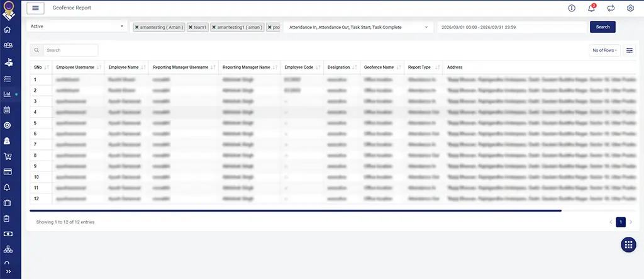Open the calendar sidebar icon
This screenshot has width=644, height=279.
click(x=7, y=110)
